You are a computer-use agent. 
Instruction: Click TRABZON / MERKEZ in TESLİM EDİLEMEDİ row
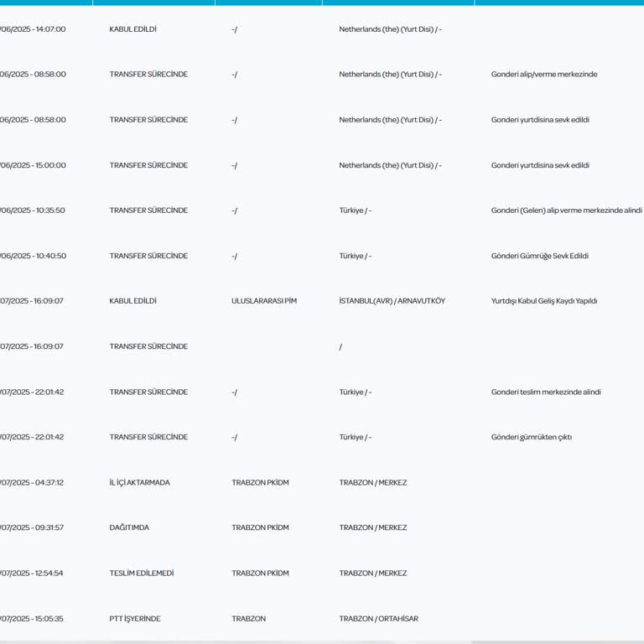[x=373, y=573]
